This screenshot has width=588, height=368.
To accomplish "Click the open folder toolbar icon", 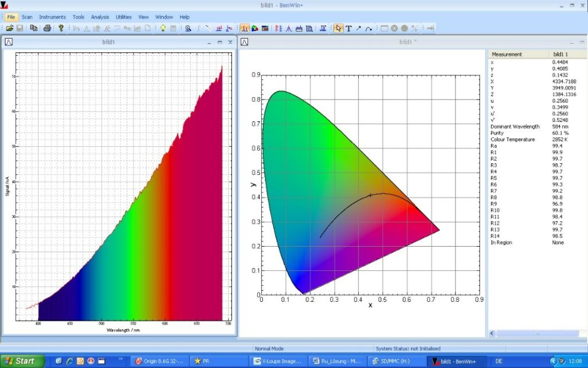I will (x=9, y=28).
